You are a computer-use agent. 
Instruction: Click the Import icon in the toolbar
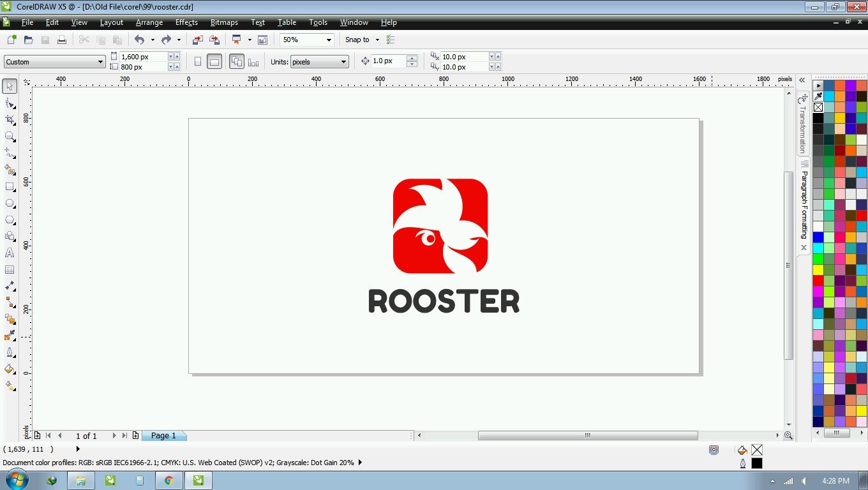(198, 40)
